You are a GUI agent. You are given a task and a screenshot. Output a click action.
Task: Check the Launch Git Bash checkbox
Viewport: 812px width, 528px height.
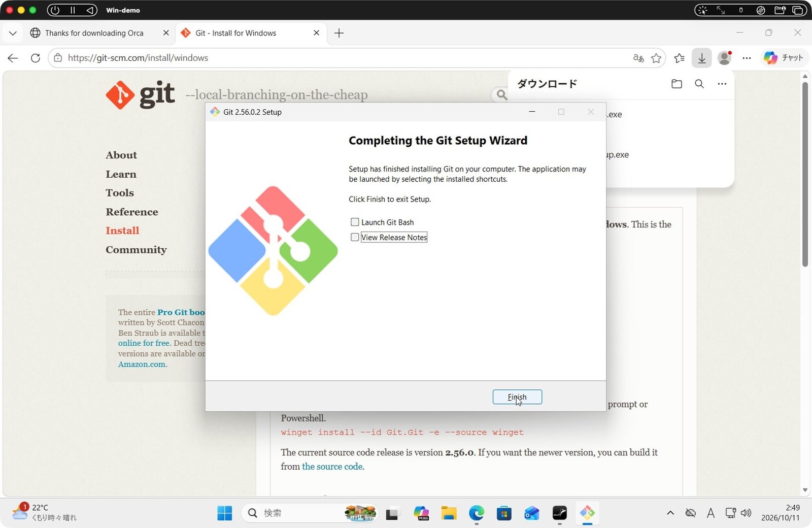coord(355,222)
